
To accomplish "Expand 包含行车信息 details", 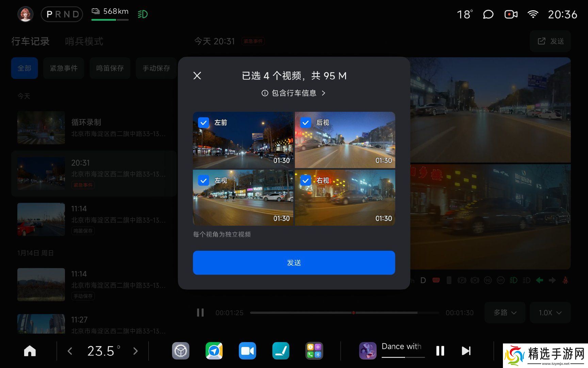I will [294, 93].
